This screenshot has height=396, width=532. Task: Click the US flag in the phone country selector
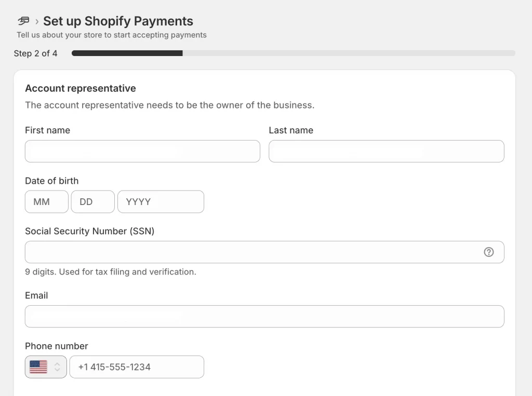pyautogui.click(x=38, y=367)
